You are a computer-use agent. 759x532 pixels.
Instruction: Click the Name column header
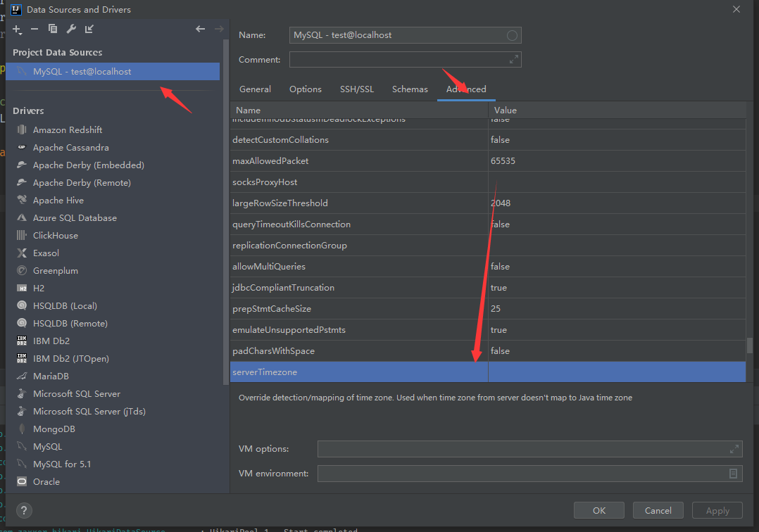[x=359, y=110]
